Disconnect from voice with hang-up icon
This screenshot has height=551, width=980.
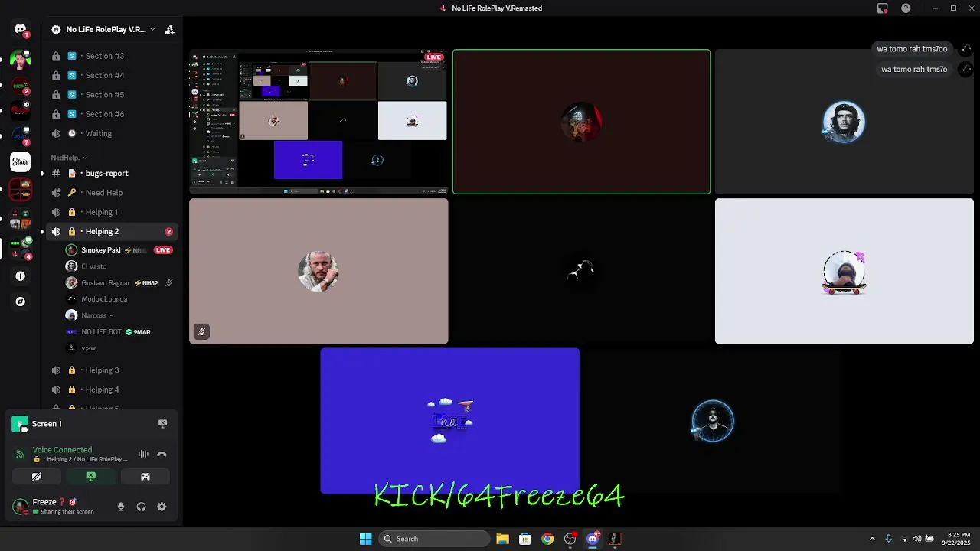pos(162,454)
